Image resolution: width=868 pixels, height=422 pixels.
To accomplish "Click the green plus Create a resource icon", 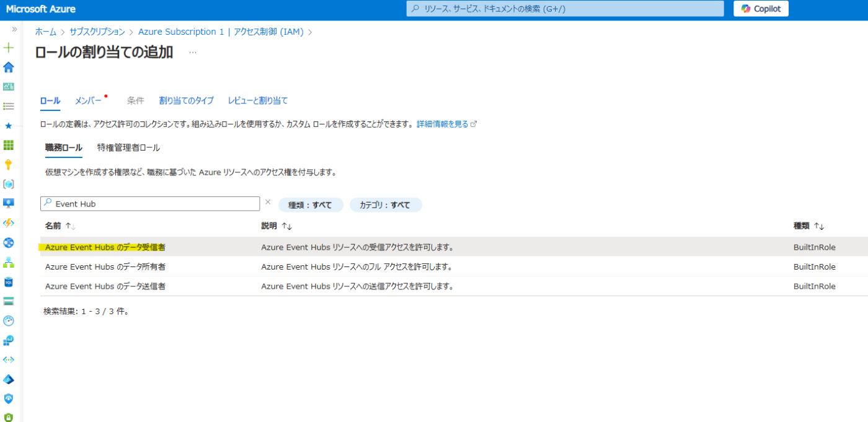I will pos(9,48).
